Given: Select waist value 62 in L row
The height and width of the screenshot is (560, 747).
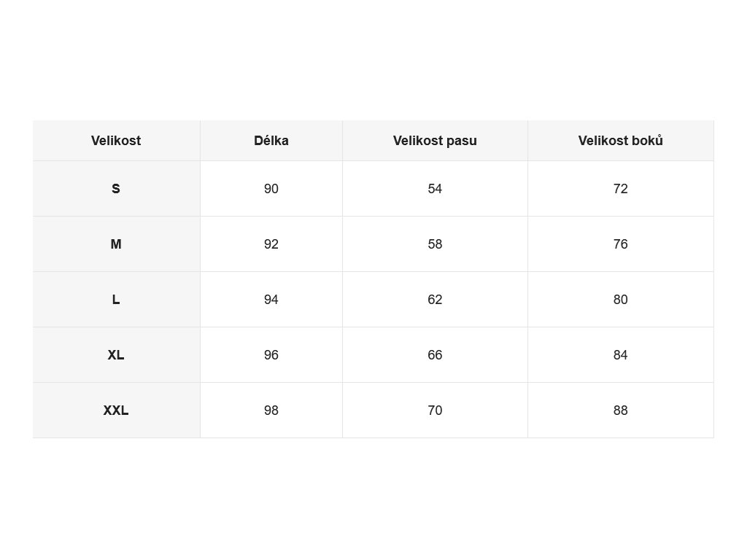Looking at the screenshot, I should pyautogui.click(x=435, y=300).
